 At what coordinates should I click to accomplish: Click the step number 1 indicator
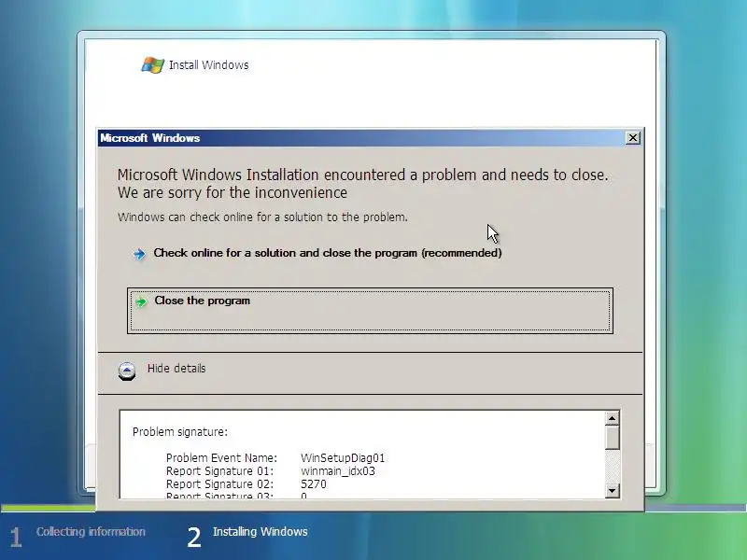coord(16,538)
